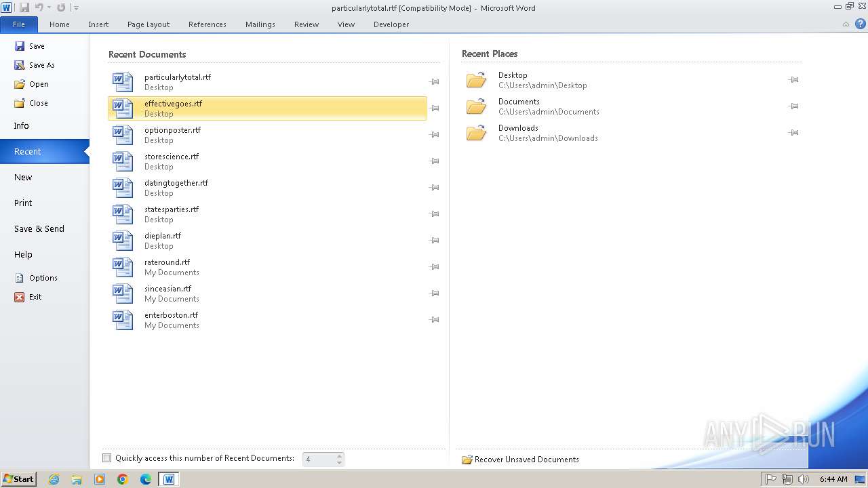The height and width of the screenshot is (488, 868).
Task: Open the Desktop recent place folder
Action: 624,80
